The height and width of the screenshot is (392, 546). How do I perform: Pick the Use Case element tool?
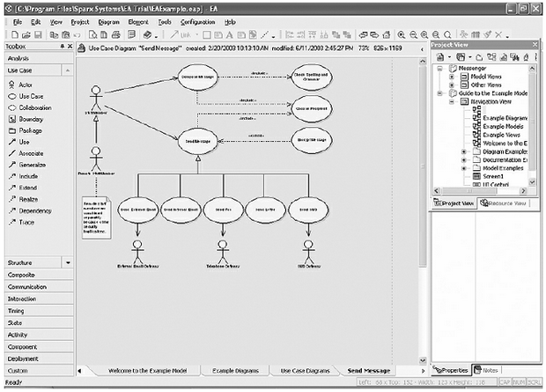30,95
